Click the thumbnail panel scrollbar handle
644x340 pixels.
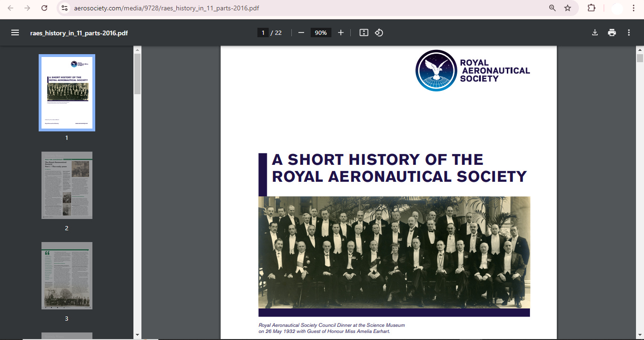click(x=137, y=73)
